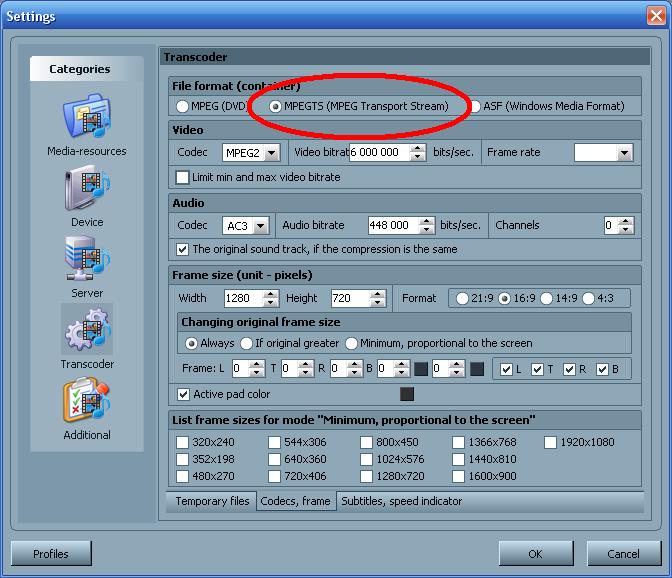The height and width of the screenshot is (578, 672).
Task: Open the video Codec MPEG2 dropdown
Action: pyautogui.click(x=271, y=153)
